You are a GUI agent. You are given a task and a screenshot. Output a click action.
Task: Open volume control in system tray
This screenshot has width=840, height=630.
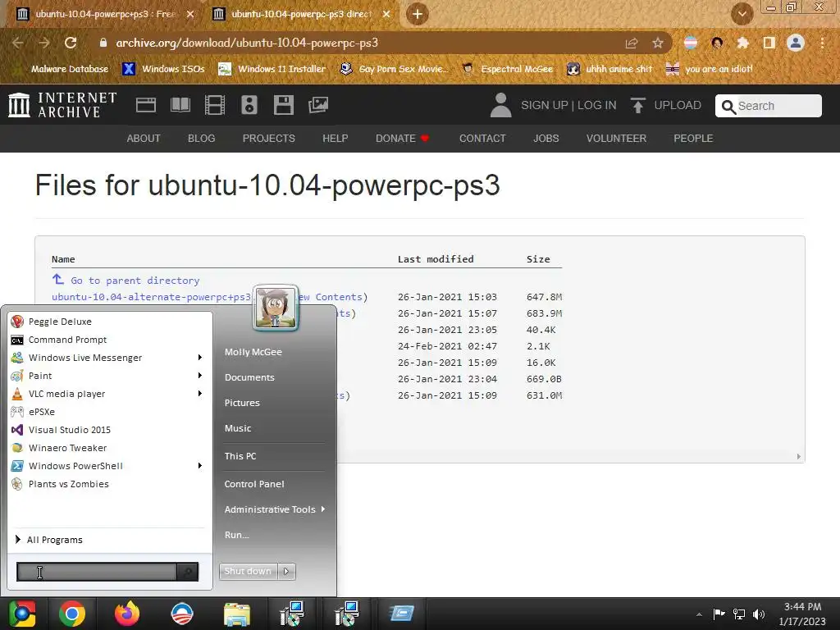click(759, 614)
